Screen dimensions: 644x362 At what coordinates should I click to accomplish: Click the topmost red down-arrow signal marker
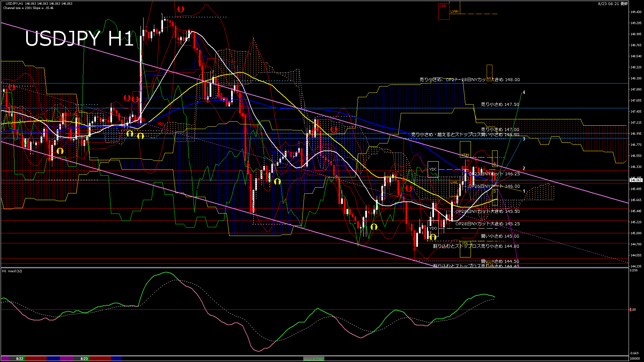pos(181,9)
